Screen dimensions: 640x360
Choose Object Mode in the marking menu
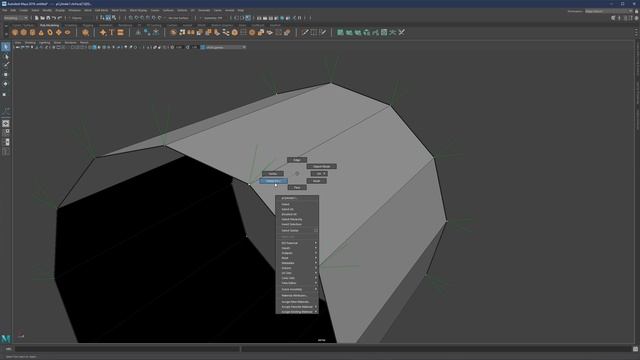click(x=322, y=167)
